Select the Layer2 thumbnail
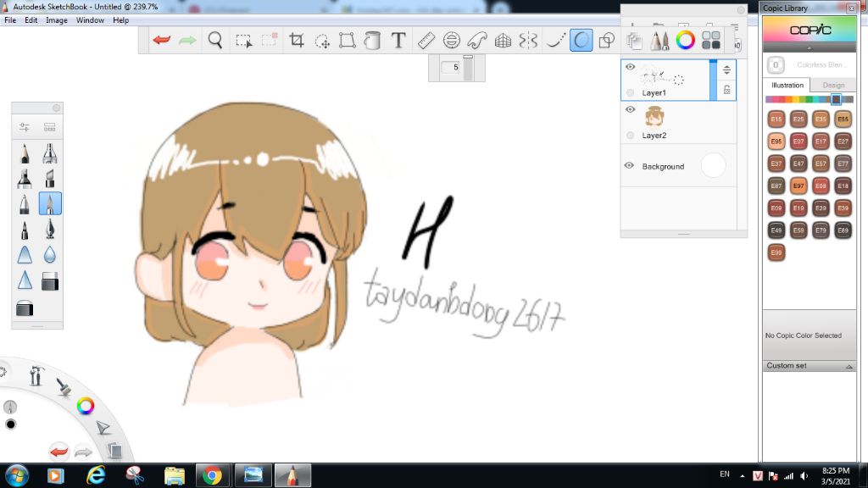This screenshot has width=868, height=488. [654, 117]
